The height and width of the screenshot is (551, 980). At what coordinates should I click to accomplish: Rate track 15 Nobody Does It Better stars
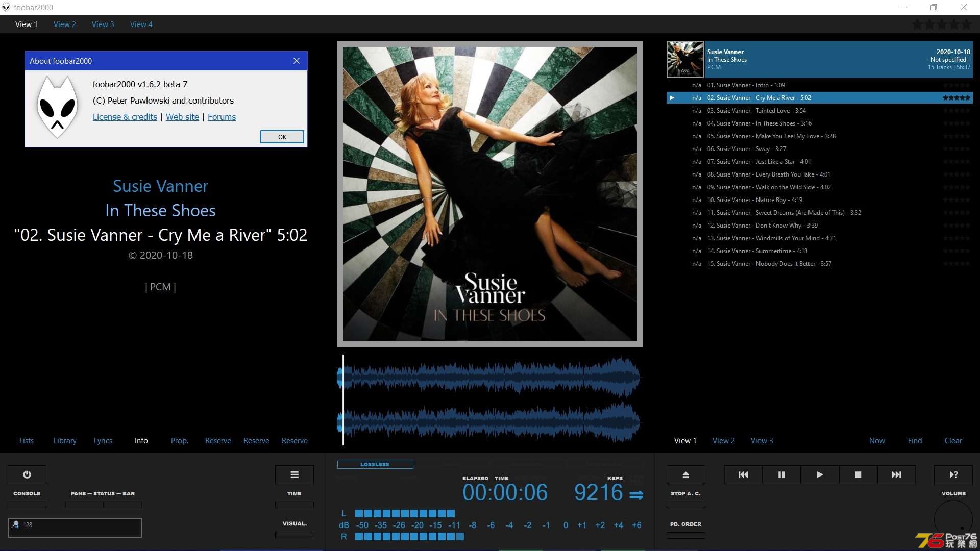tap(957, 264)
